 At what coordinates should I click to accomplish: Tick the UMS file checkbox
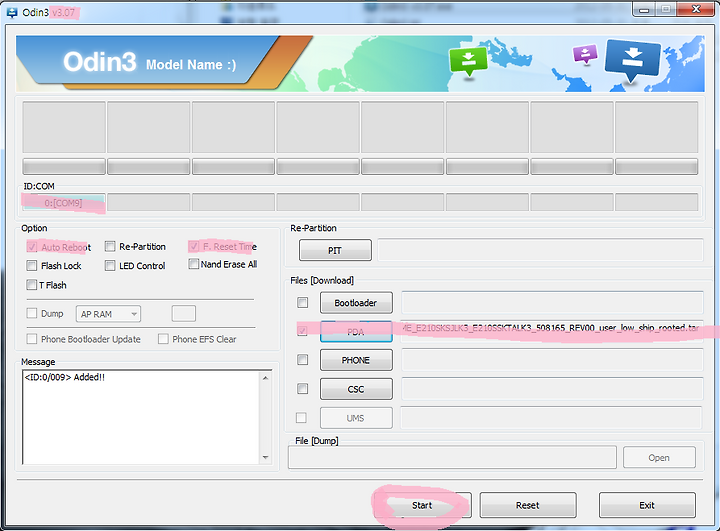[x=301, y=418]
